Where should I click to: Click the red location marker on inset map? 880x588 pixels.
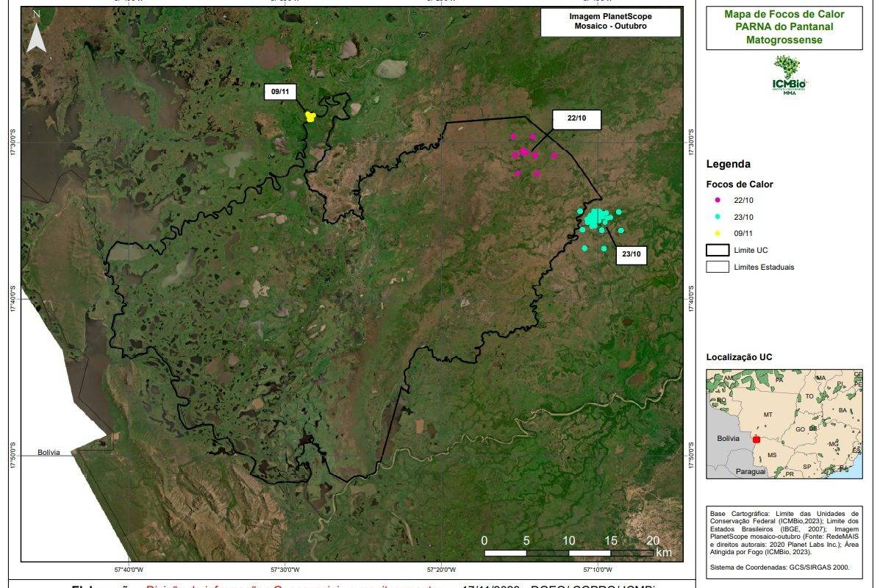[756, 439]
